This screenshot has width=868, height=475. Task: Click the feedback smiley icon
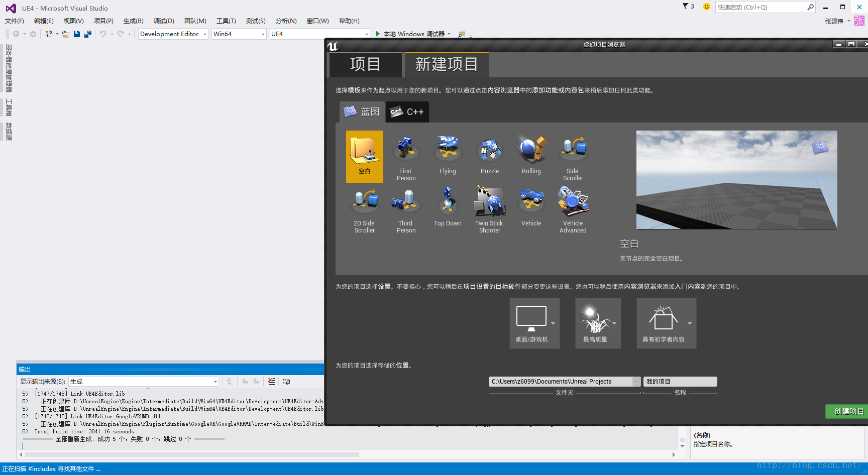coord(707,7)
